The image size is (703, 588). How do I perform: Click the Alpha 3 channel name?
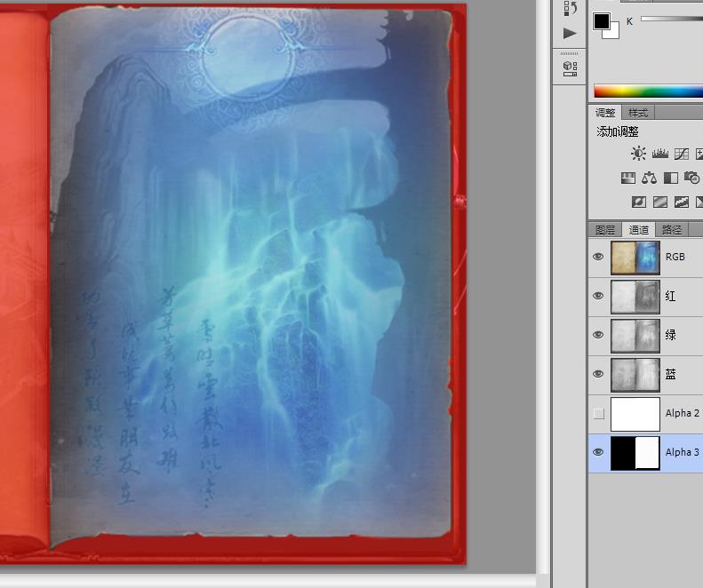point(682,452)
